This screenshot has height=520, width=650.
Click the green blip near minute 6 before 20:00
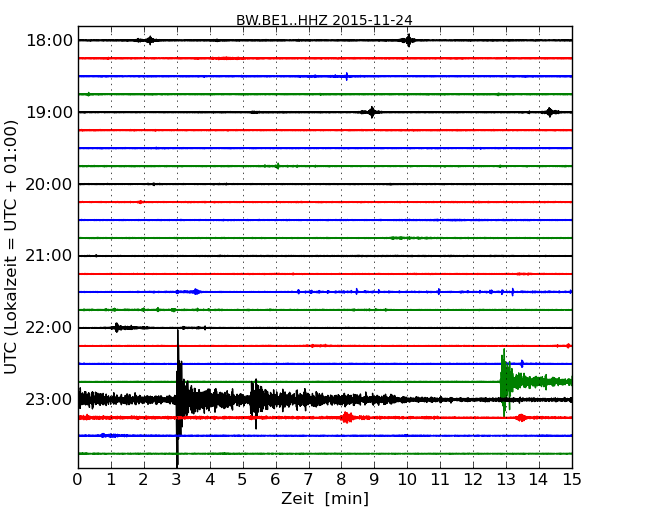(x=277, y=166)
